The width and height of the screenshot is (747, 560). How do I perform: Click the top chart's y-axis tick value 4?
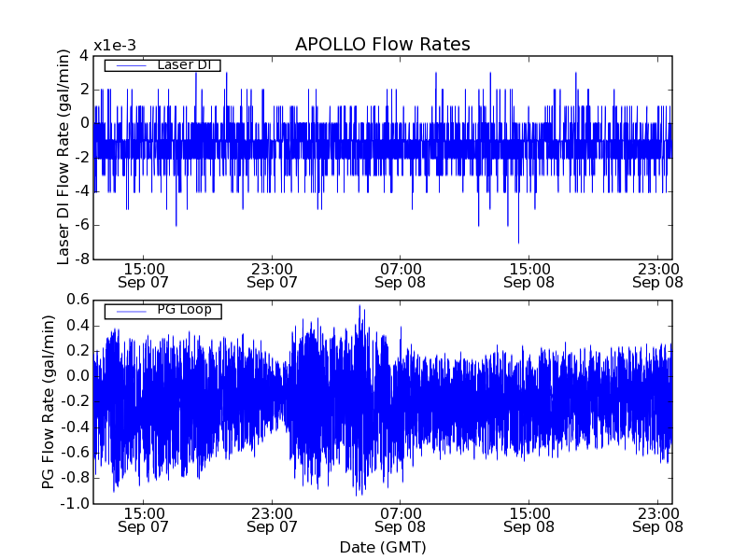(x=84, y=56)
